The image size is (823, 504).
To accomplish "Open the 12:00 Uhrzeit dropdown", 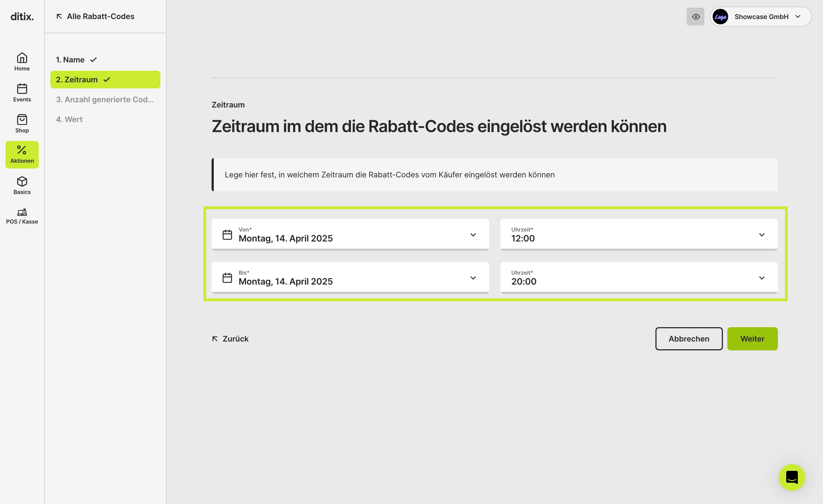I will tap(639, 234).
